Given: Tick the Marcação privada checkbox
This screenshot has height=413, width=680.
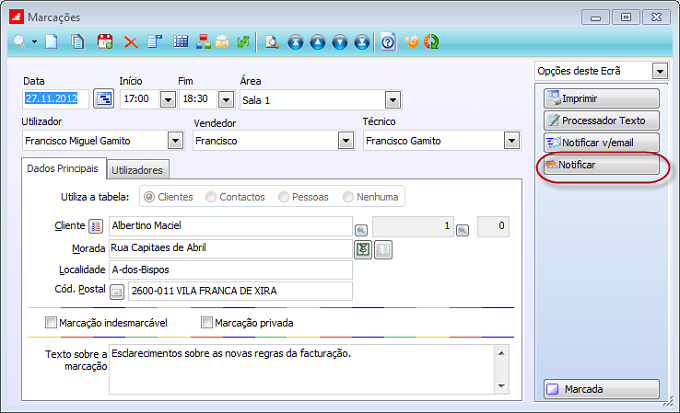Looking at the screenshot, I should (x=207, y=322).
